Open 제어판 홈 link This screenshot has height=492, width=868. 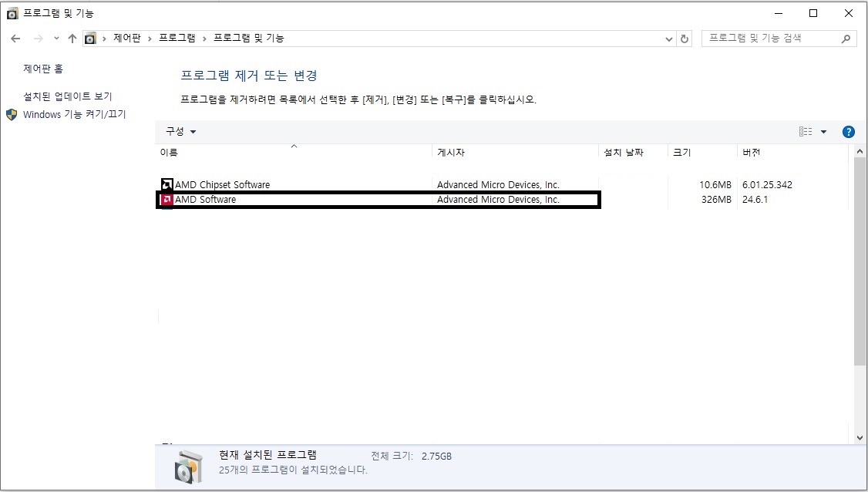click(x=43, y=69)
